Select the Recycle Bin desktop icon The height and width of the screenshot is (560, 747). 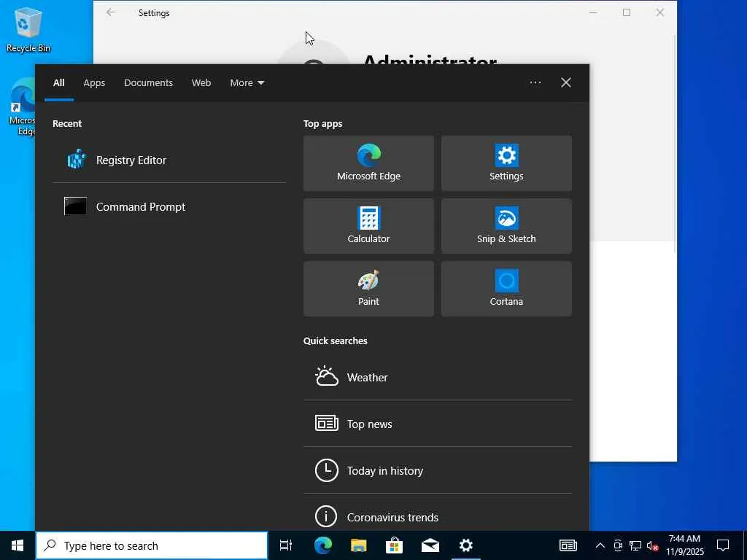(x=28, y=30)
